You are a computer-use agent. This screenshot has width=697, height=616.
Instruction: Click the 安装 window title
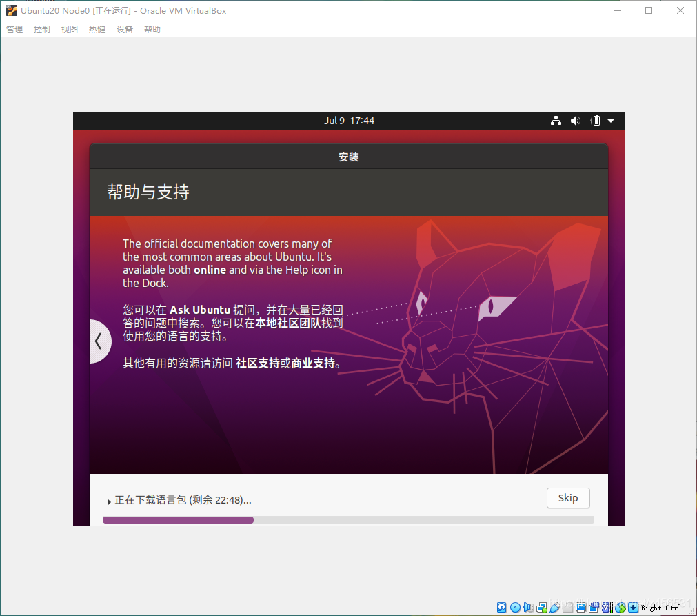click(x=349, y=157)
